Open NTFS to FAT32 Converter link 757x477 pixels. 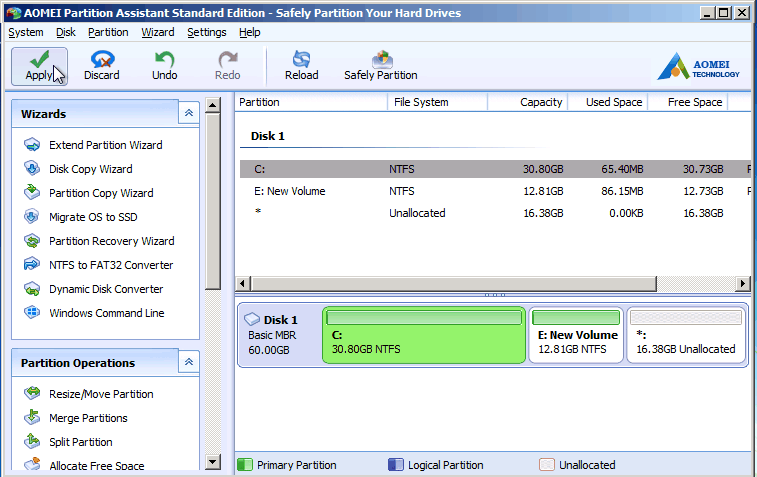click(111, 265)
